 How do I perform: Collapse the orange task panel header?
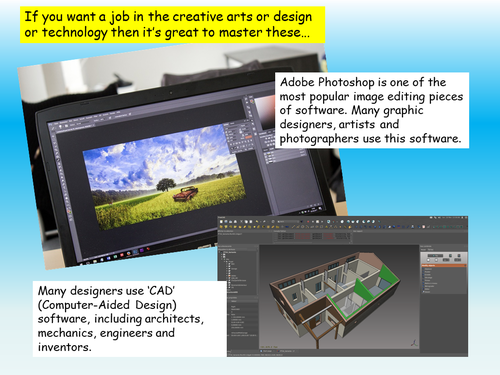click(465, 265)
